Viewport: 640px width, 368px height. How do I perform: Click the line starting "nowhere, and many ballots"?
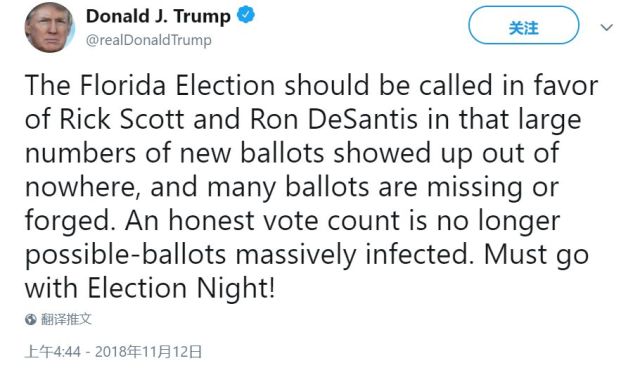(x=292, y=187)
